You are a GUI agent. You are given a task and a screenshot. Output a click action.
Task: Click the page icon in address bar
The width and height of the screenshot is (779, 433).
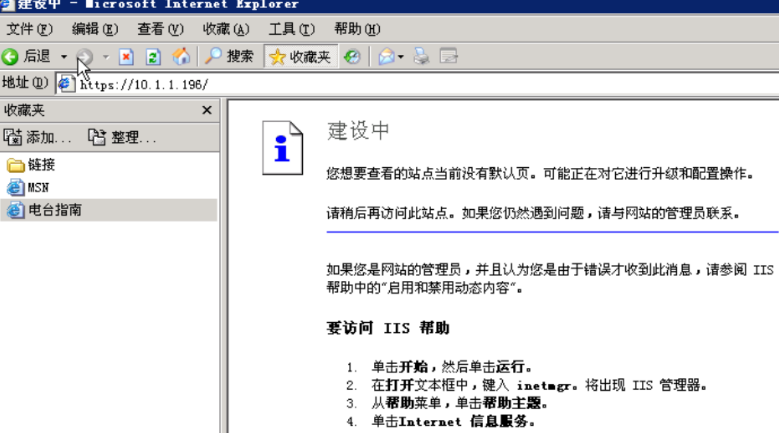(66, 84)
